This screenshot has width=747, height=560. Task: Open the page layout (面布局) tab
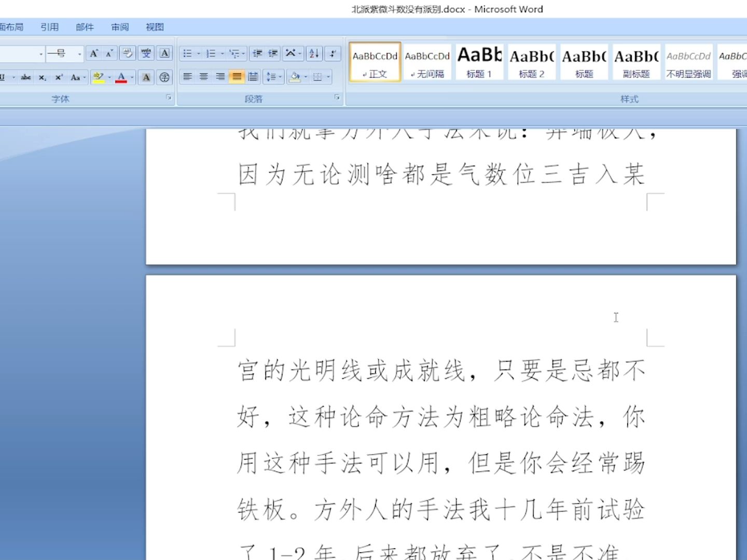11,27
